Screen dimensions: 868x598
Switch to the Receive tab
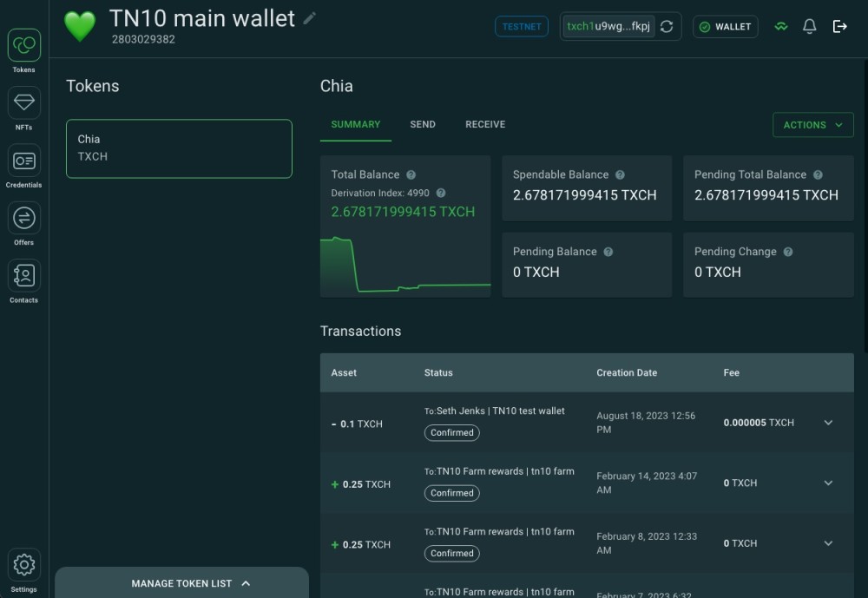tap(485, 125)
